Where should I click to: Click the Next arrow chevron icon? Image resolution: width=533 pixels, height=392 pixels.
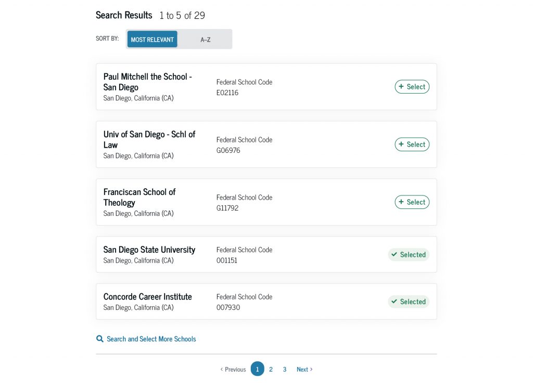311,369
